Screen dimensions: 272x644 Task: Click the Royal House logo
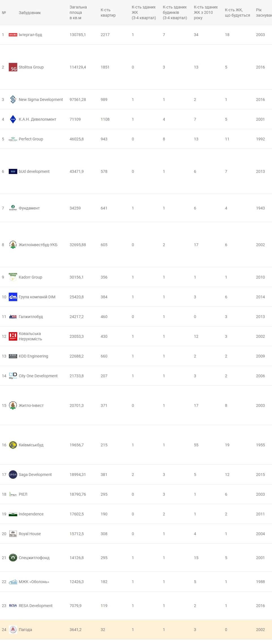pyautogui.click(x=13, y=534)
